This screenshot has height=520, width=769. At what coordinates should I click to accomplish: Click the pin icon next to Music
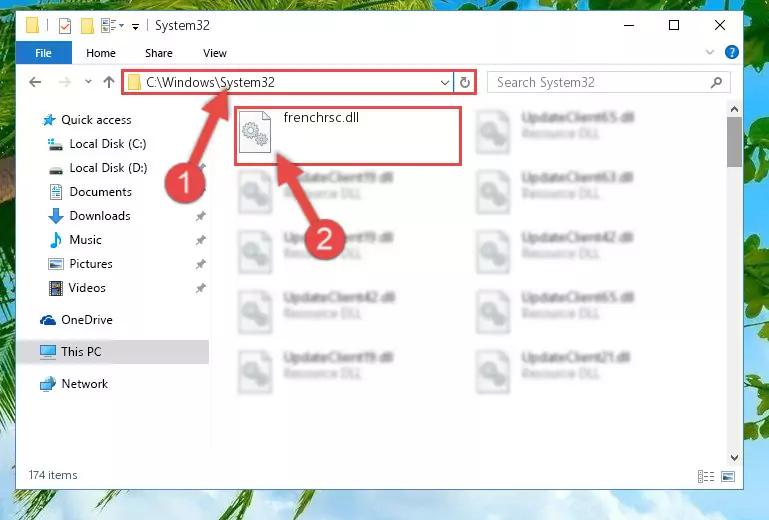(201, 240)
